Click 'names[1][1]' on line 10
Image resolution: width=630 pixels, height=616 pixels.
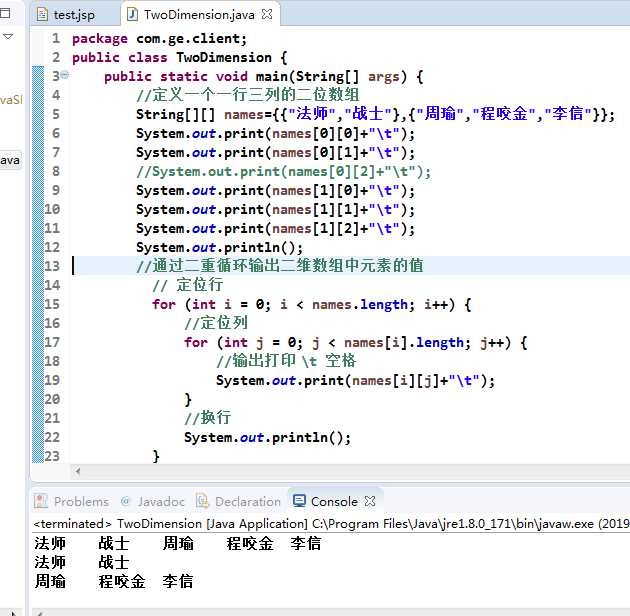tap(316, 210)
